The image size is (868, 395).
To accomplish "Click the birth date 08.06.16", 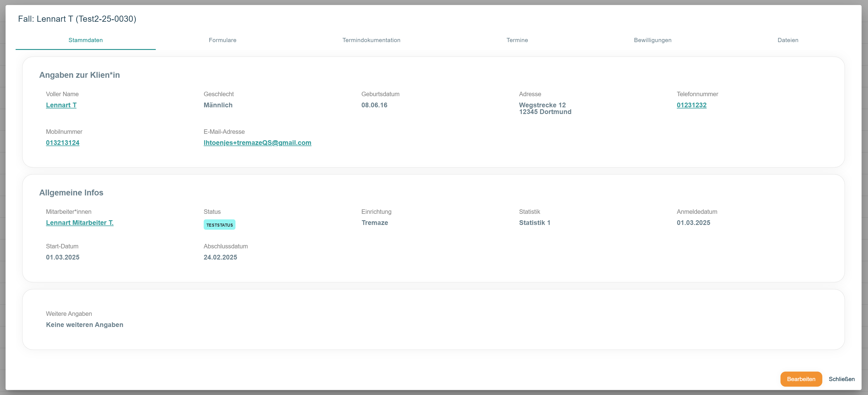I will 374,105.
